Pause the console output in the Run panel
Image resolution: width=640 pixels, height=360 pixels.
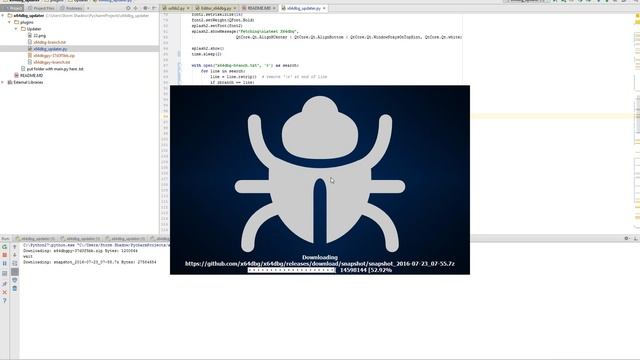click(x=4, y=263)
